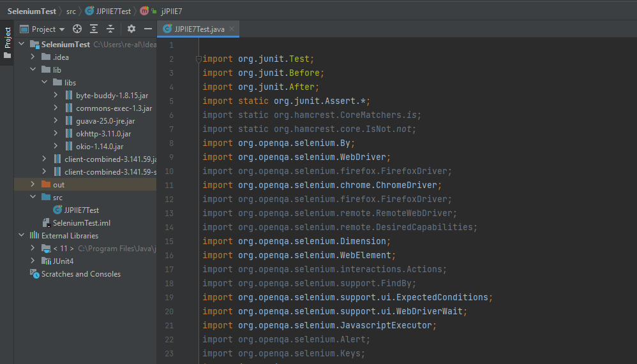Click the locate/select opened file crosshair icon
The image size is (637, 364).
77,29
